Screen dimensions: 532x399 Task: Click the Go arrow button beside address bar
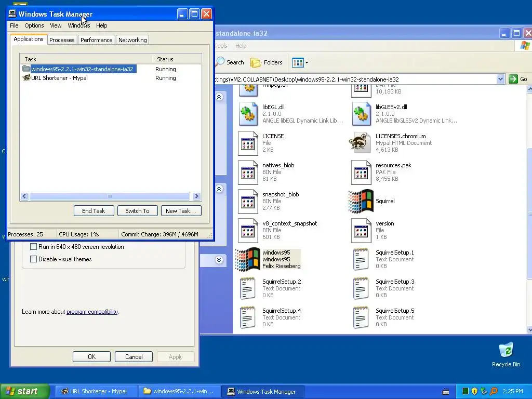513,79
